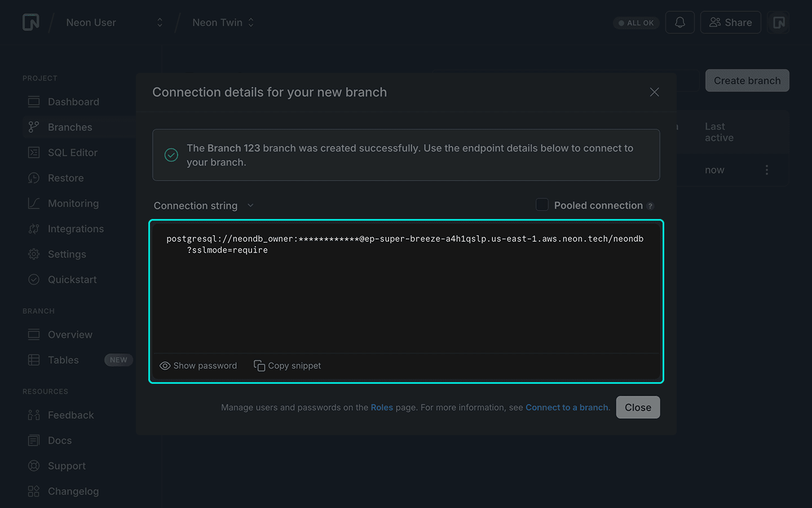Screen dimensions: 812x508
Task: Click the NEW badge next to Tables
Action: click(x=118, y=360)
